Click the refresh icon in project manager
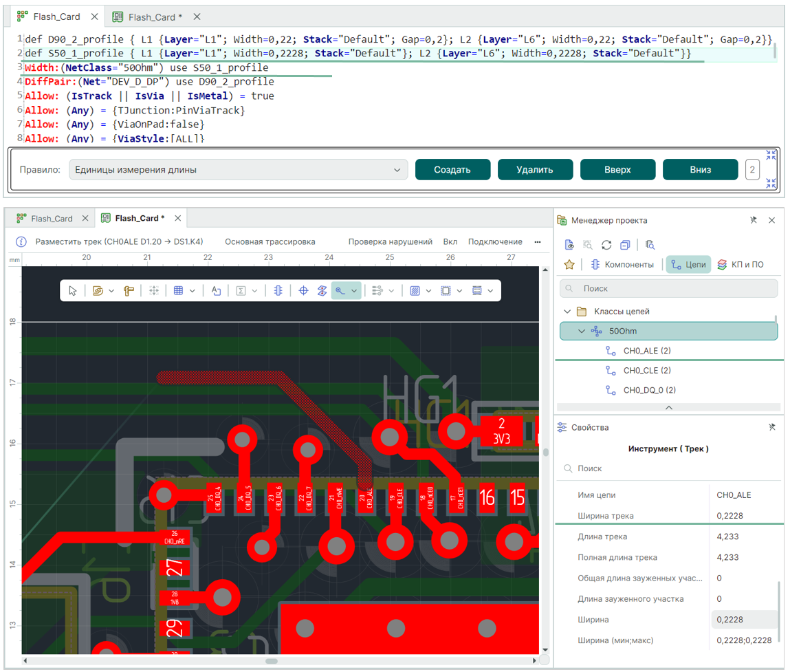The width and height of the screenshot is (790, 672). click(606, 245)
